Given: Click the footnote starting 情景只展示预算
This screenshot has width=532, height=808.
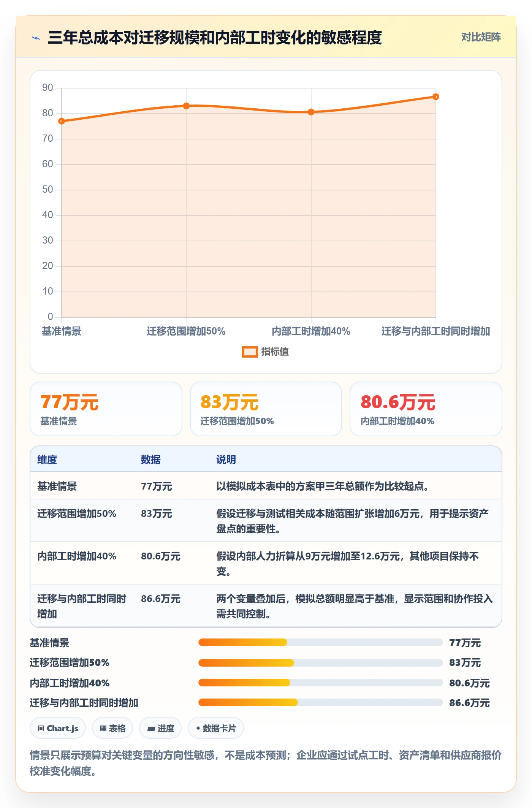Looking at the screenshot, I should pyautogui.click(x=266, y=763).
